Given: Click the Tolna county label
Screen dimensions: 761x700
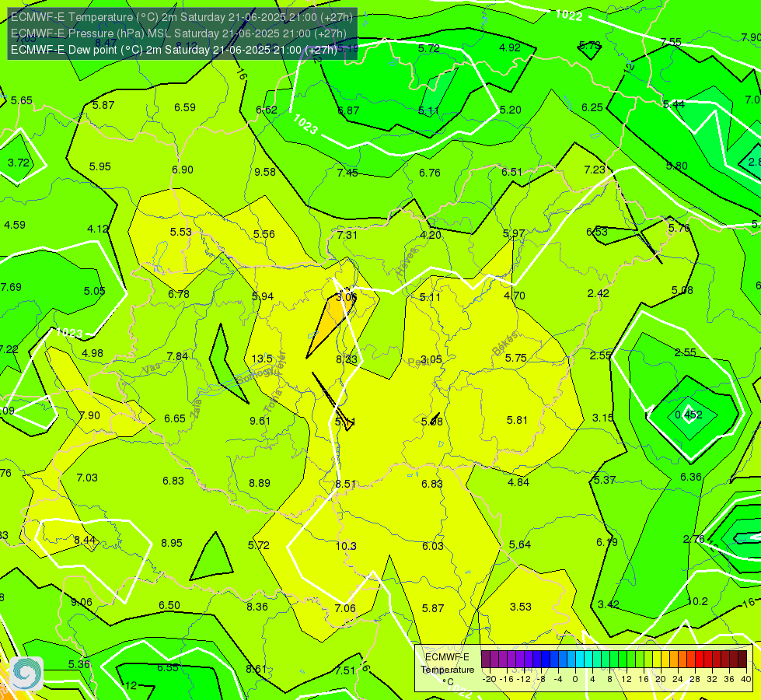Looking at the screenshot, I should pos(273,401).
